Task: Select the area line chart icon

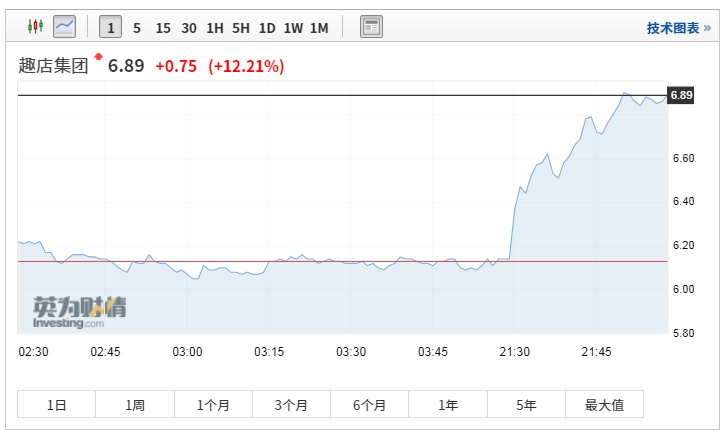Action: tap(65, 27)
